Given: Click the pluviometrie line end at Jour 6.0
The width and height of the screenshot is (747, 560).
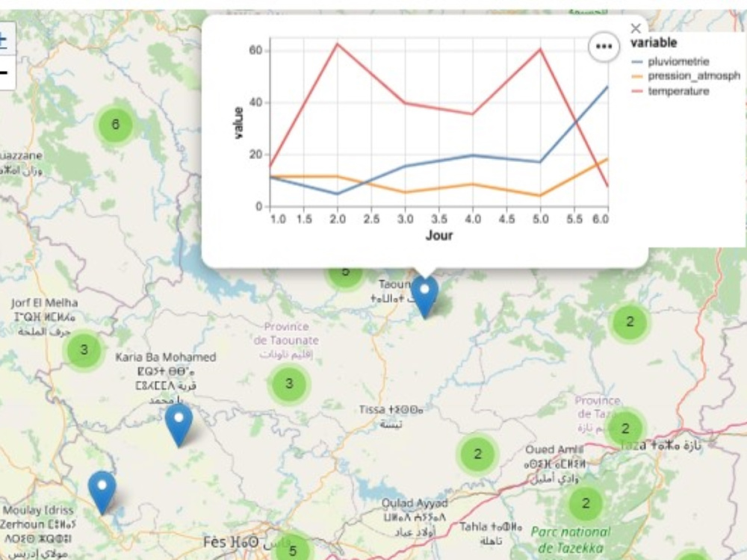Looking at the screenshot, I should 607,87.
